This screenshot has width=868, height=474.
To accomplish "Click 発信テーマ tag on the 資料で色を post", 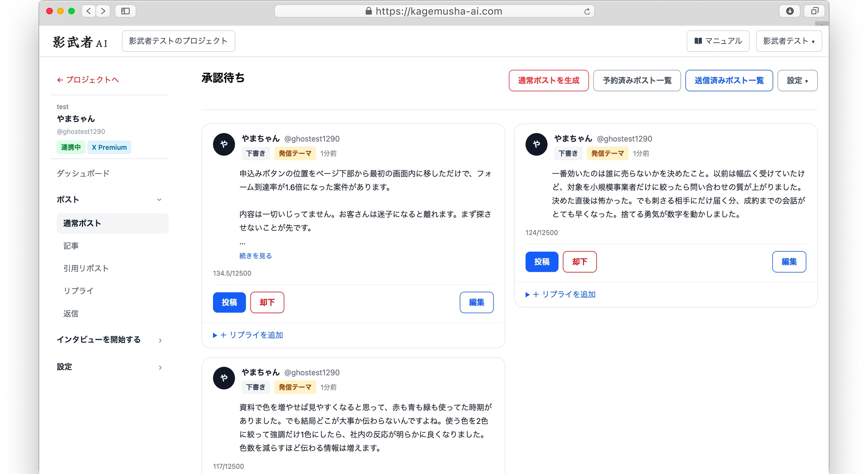I will 295,387.
